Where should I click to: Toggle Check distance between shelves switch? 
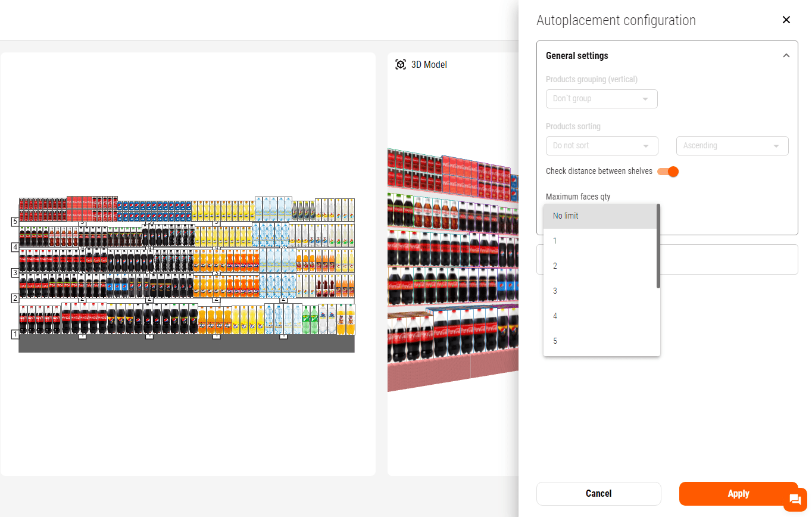pyautogui.click(x=668, y=172)
